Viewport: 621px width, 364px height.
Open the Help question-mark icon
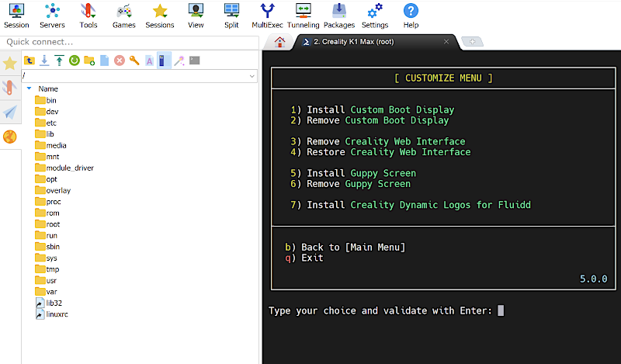(x=411, y=16)
